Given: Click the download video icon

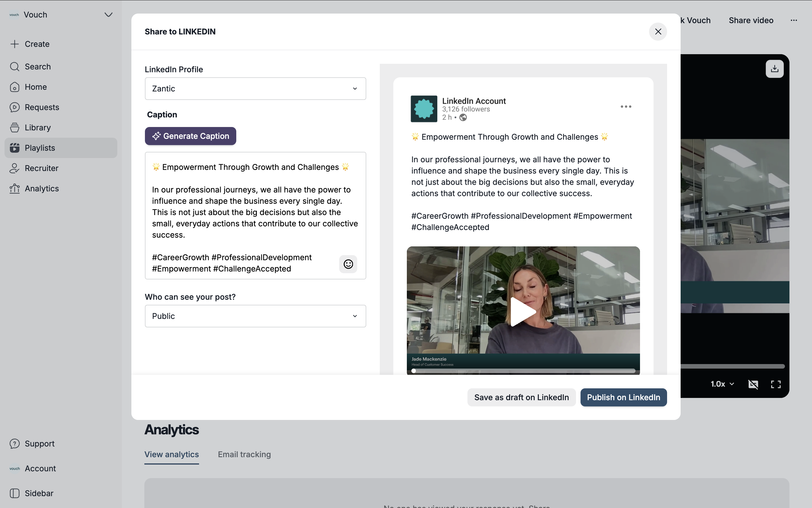Looking at the screenshot, I should coord(775,69).
